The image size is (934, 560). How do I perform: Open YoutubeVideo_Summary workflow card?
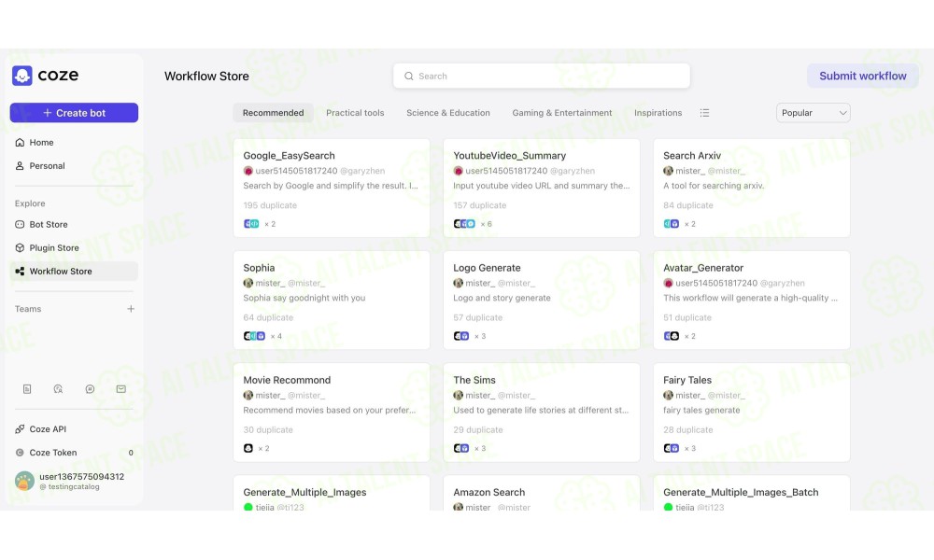tap(542, 188)
